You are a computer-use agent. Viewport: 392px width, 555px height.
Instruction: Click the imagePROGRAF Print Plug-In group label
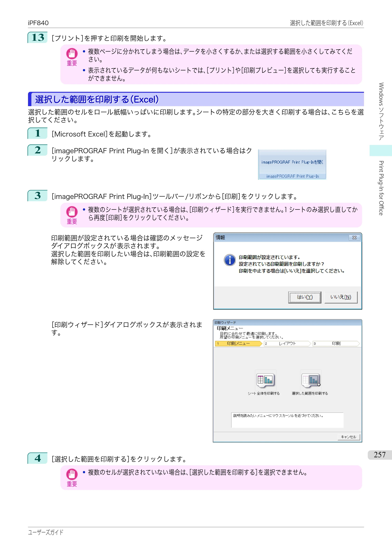coord(292,176)
